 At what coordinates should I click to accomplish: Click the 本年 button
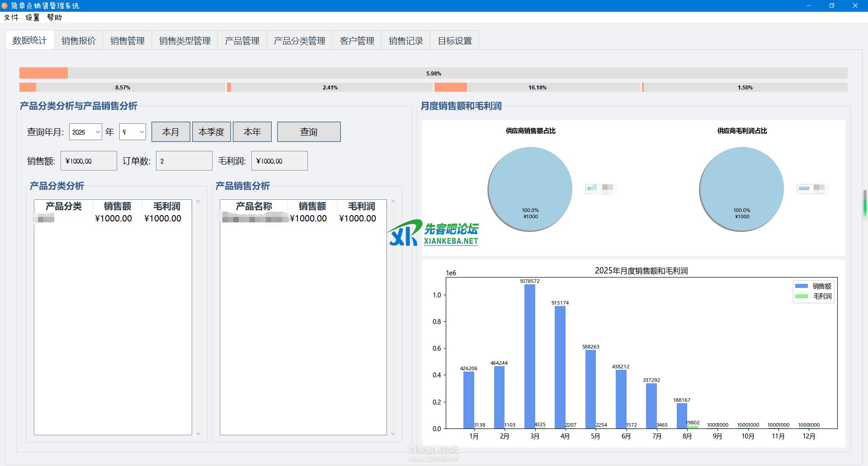pos(252,132)
